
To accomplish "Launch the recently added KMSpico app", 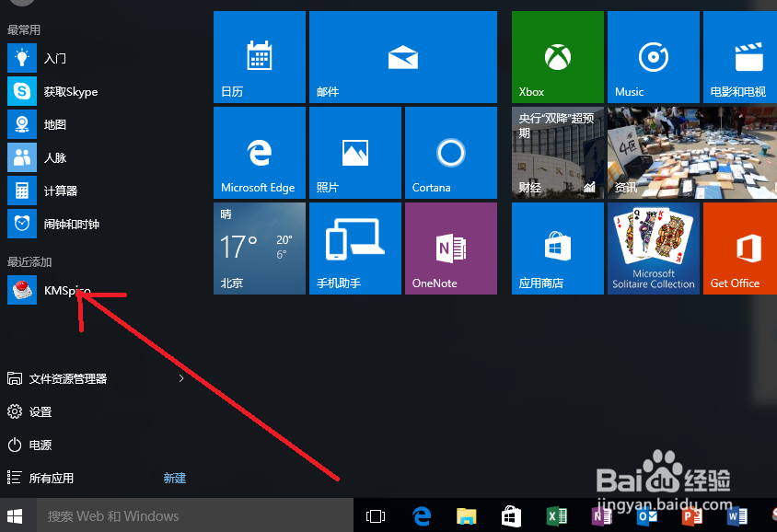I will point(97,290).
